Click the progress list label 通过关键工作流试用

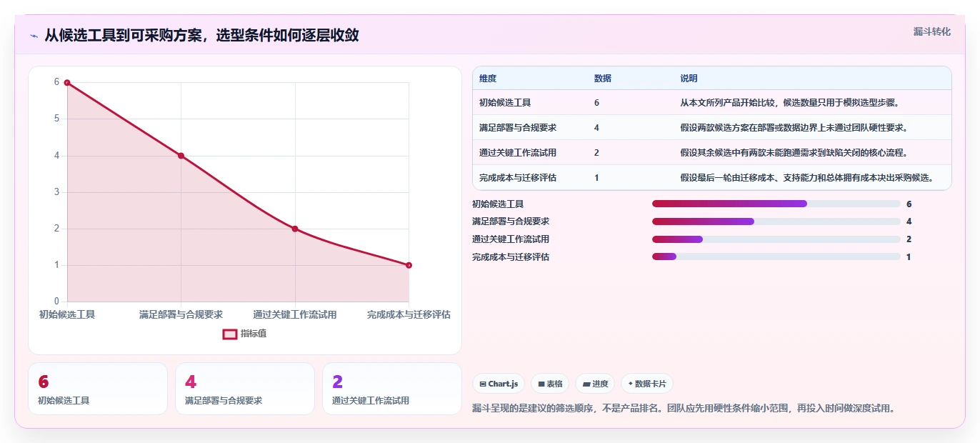coord(511,239)
